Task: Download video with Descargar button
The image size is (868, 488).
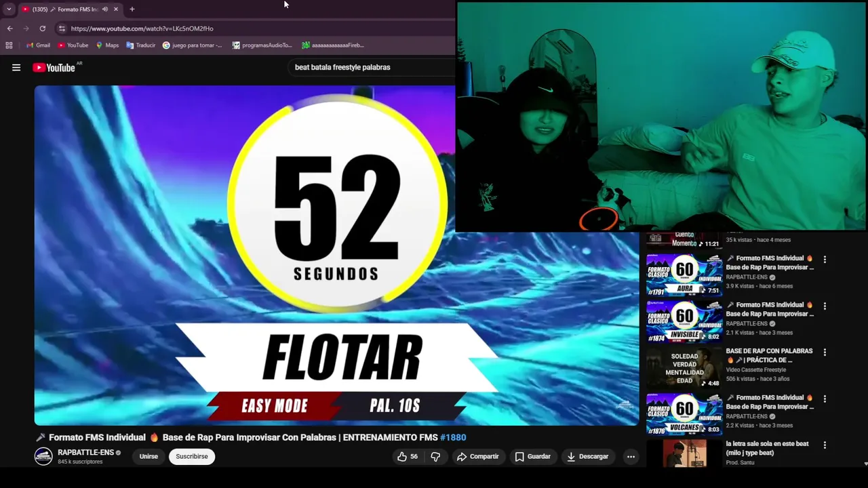Action: [588, 457]
